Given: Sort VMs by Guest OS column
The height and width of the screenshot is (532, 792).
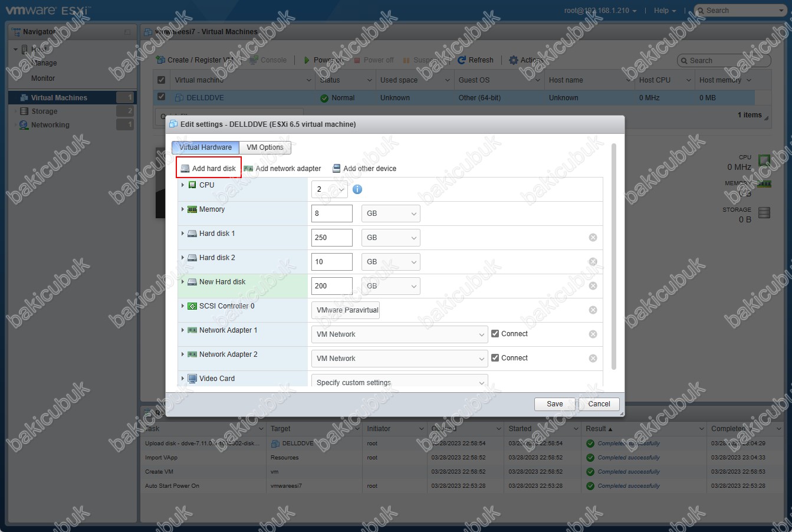Looking at the screenshot, I should click(x=499, y=80).
